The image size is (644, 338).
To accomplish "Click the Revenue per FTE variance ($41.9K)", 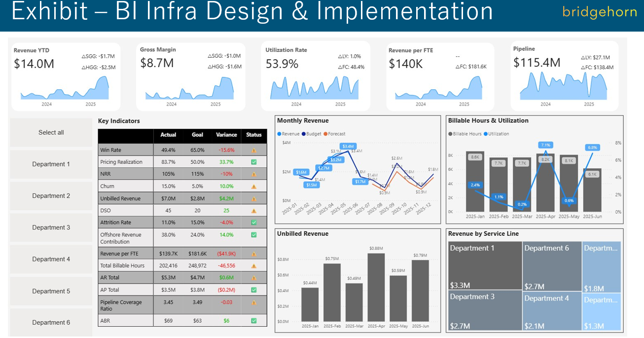I will click(226, 254).
